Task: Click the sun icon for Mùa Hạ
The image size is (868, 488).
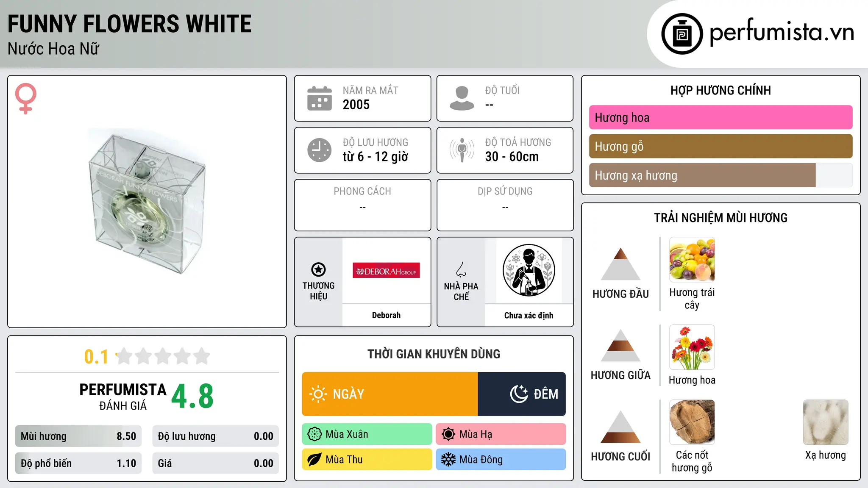Action: click(448, 434)
